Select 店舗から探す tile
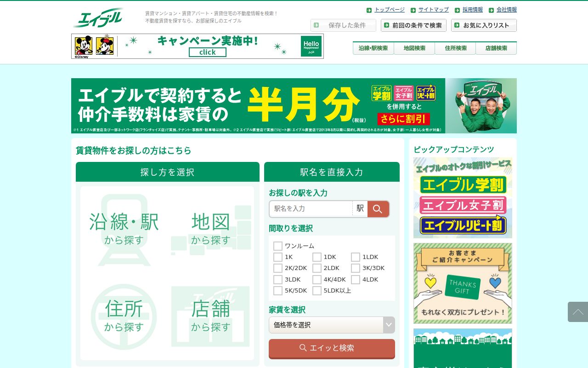The image size is (588, 368). point(211,316)
